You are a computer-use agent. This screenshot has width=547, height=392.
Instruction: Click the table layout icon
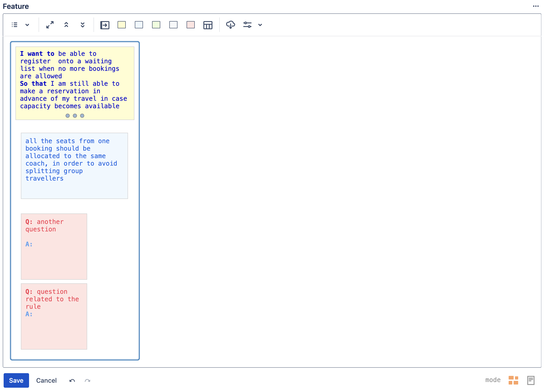tap(208, 25)
